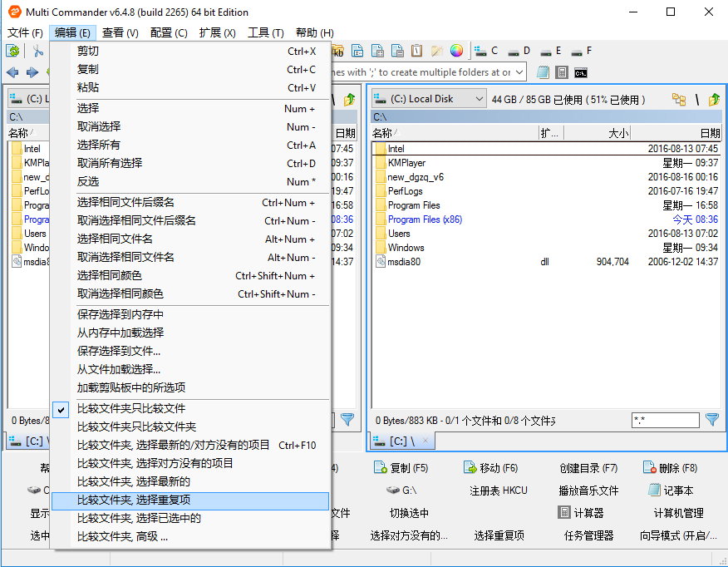Switch to drive E toolbar button
This screenshot has width=728, height=567.
(x=551, y=51)
